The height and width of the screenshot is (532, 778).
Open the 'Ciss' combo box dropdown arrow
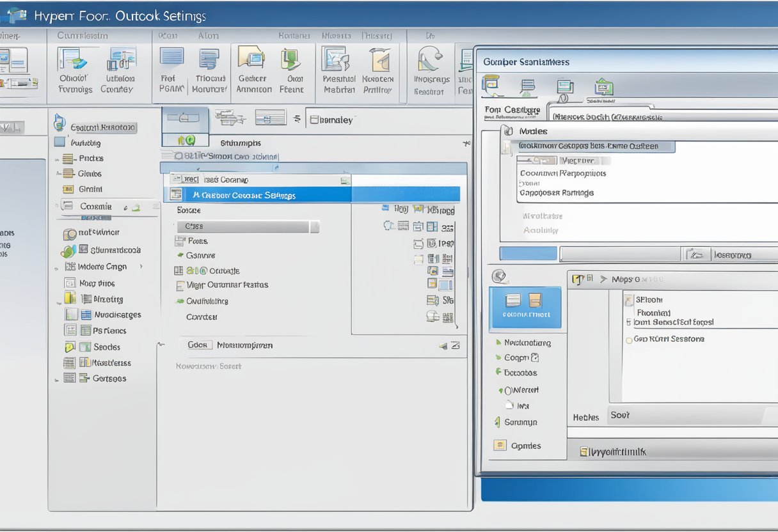[314, 226]
